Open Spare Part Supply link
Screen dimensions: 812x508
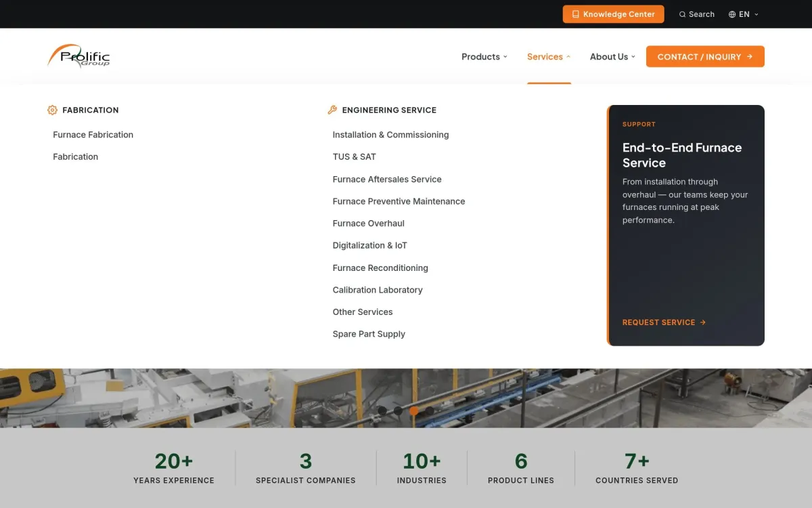point(369,334)
